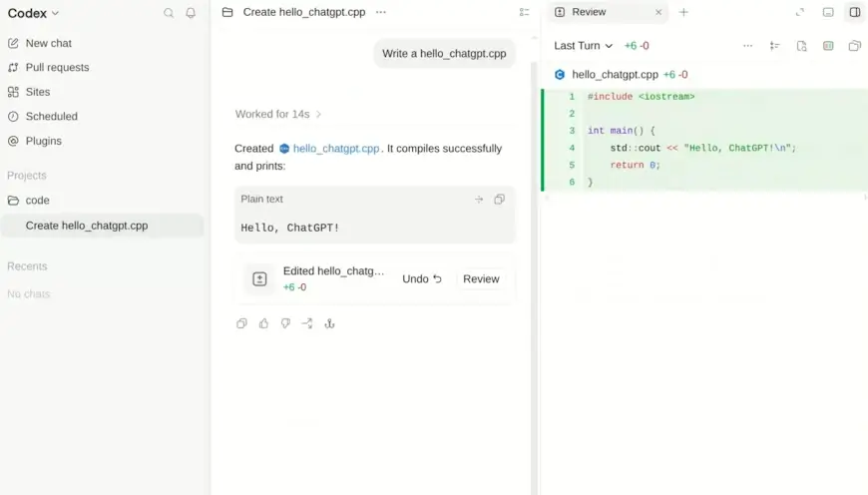Viewport: 868px width, 495px height.
Task: Open Pull requests in sidebar
Action: [48, 68]
